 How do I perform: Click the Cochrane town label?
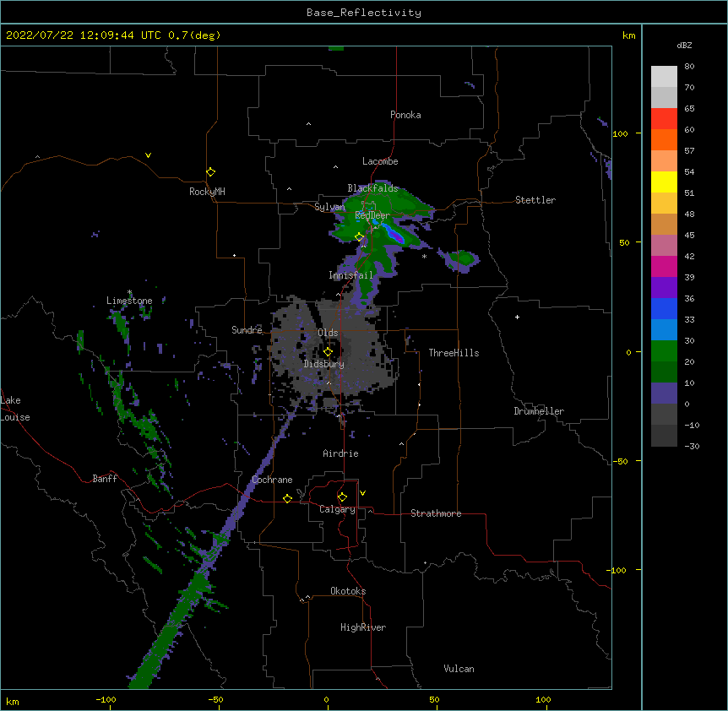(x=272, y=480)
